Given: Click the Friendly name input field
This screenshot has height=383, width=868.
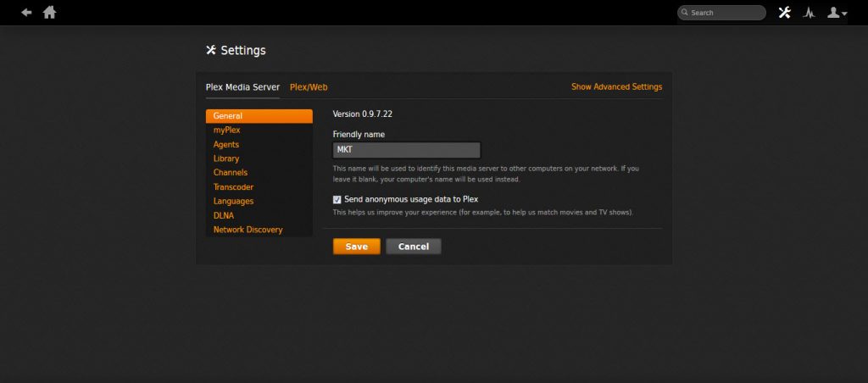Looking at the screenshot, I should pyautogui.click(x=406, y=150).
